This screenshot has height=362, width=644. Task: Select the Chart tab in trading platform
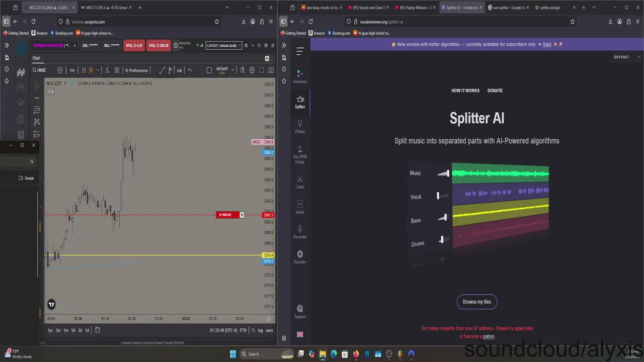(x=36, y=58)
